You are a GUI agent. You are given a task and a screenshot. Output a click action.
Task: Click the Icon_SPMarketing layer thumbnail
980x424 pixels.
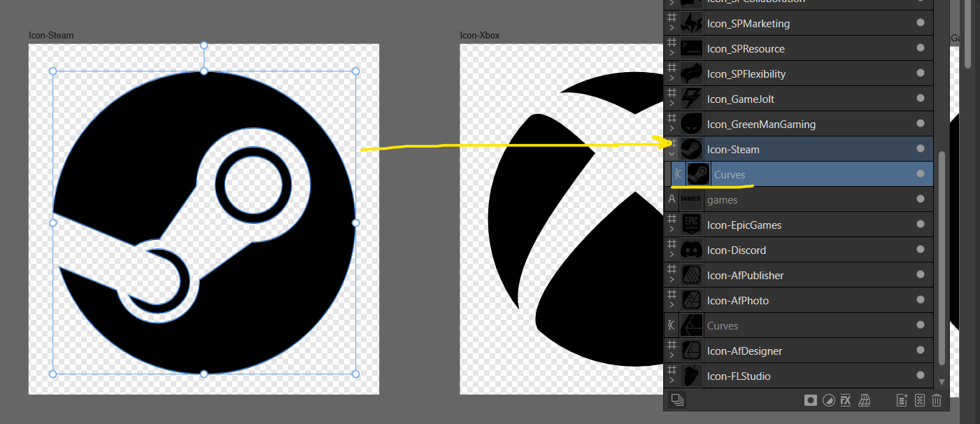tap(691, 23)
